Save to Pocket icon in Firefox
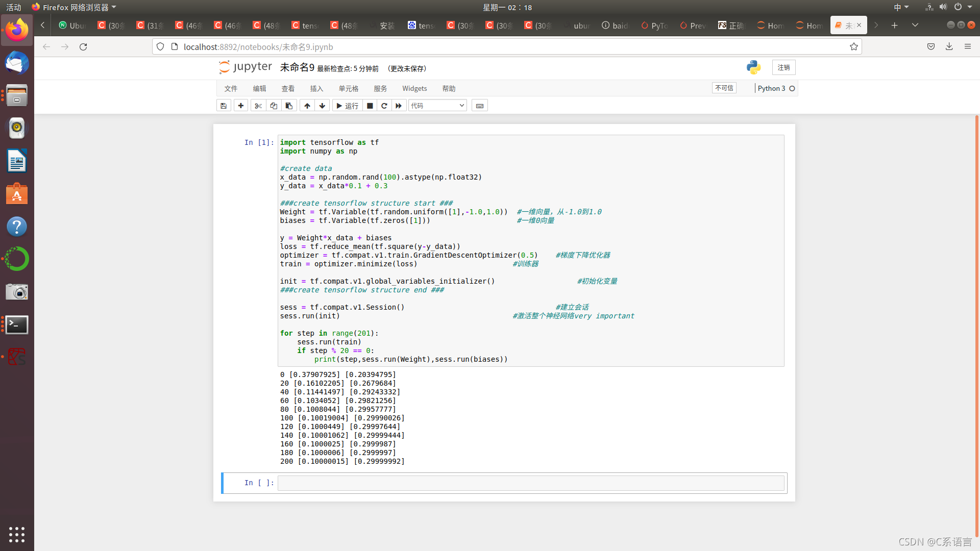Viewport: 980px width, 551px height. tap(931, 46)
